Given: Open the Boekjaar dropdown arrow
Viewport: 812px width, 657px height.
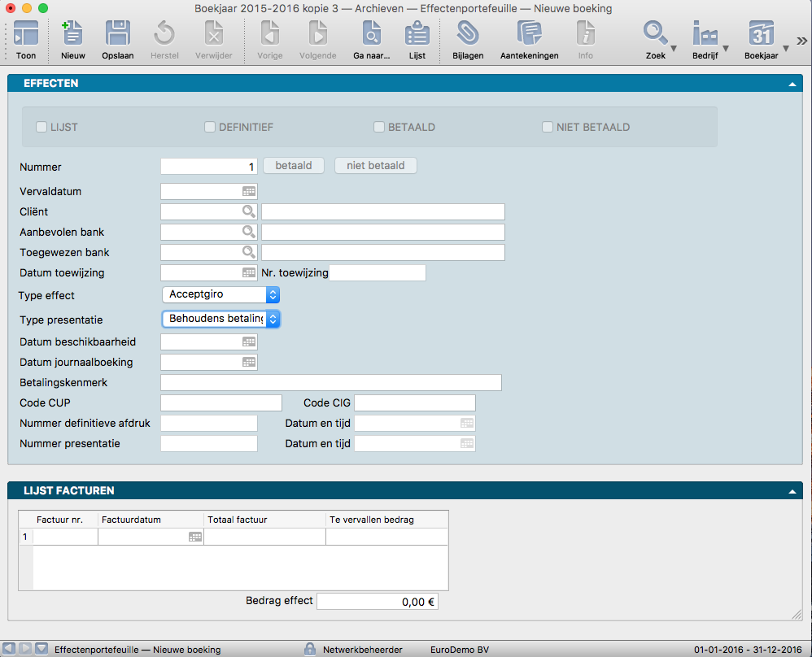Looking at the screenshot, I should [x=786, y=48].
